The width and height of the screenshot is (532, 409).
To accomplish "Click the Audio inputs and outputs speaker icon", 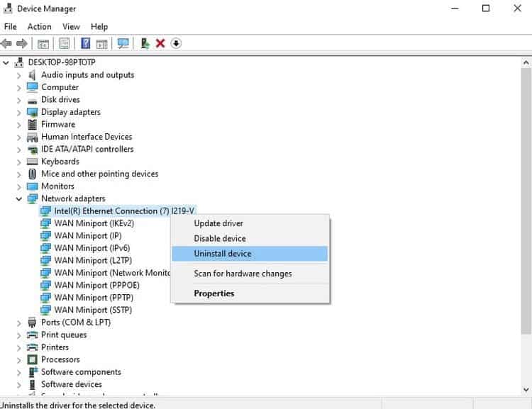I will coord(32,75).
